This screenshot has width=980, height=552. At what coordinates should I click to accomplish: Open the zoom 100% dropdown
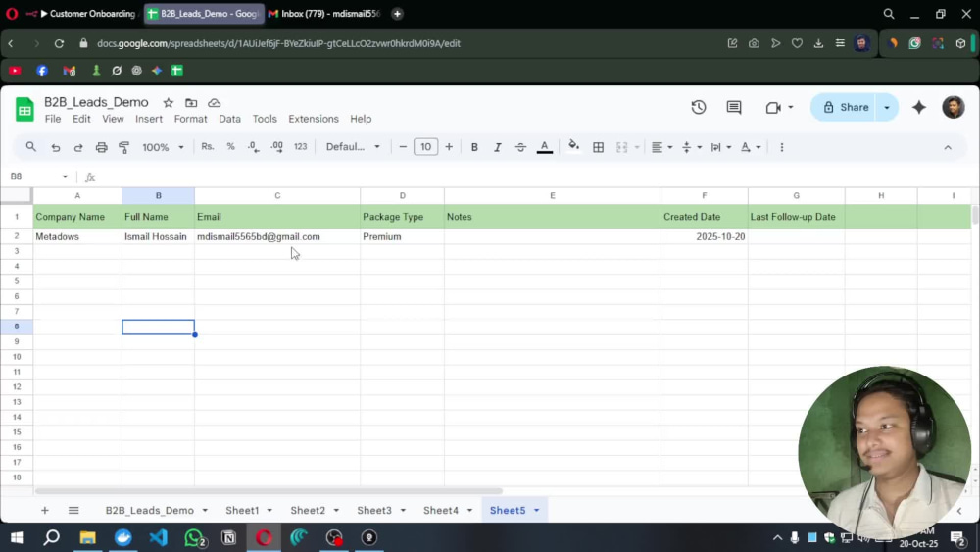(163, 147)
